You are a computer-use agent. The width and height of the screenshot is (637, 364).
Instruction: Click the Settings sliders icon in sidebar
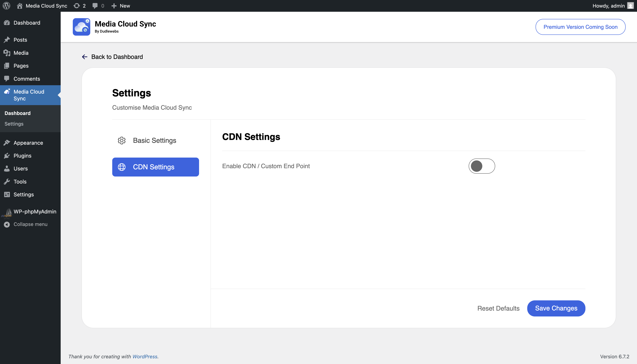pos(7,194)
